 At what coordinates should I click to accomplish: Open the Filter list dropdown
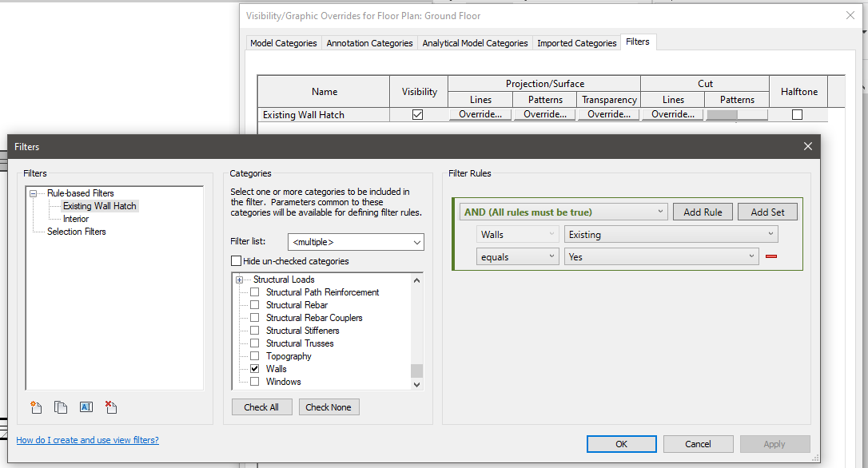[x=356, y=242]
